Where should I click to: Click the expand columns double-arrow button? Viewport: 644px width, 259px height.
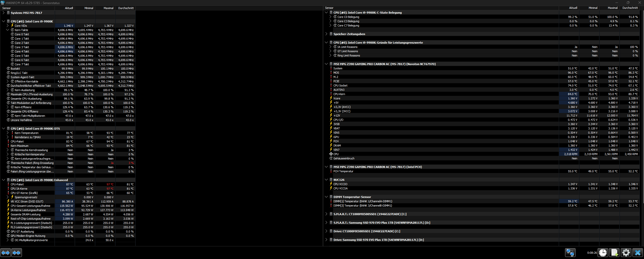click(x=6, y=252)
